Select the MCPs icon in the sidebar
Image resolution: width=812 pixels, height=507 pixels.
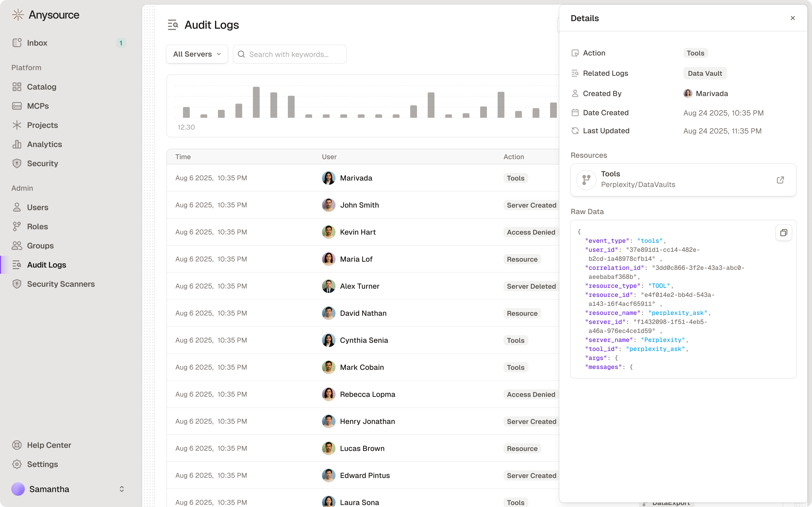click(x=17, y=106)
